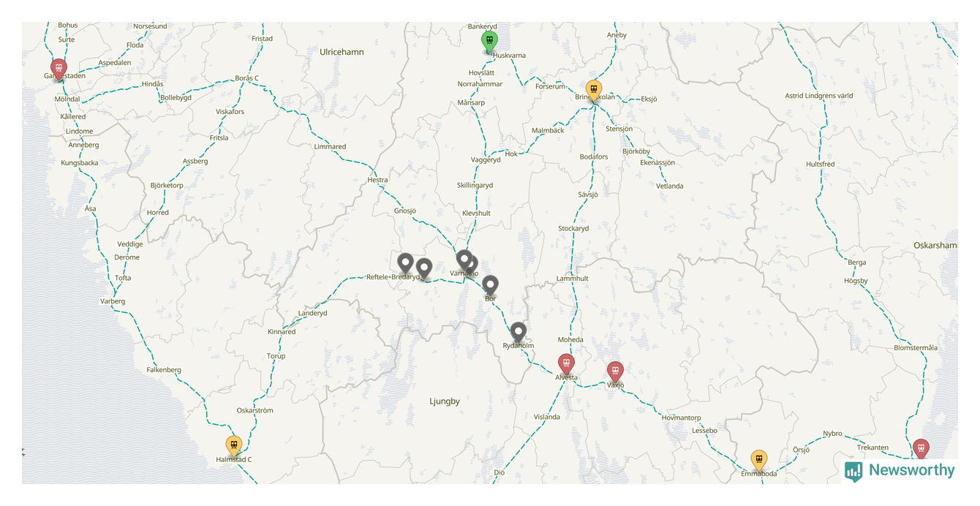The height and width of the screenshot is (506, 980).
Task: Select the gray pin marker at Bredaryd
Action: pos(423,269)
